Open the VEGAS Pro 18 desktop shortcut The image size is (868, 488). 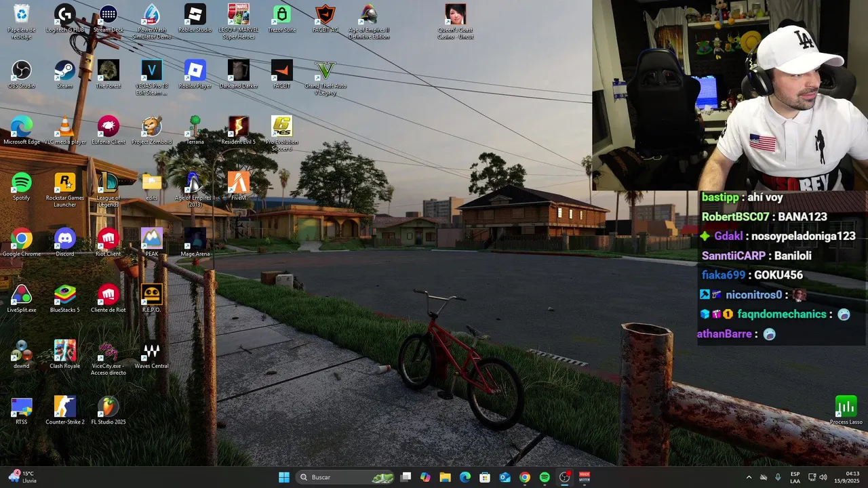pos(152,77)
